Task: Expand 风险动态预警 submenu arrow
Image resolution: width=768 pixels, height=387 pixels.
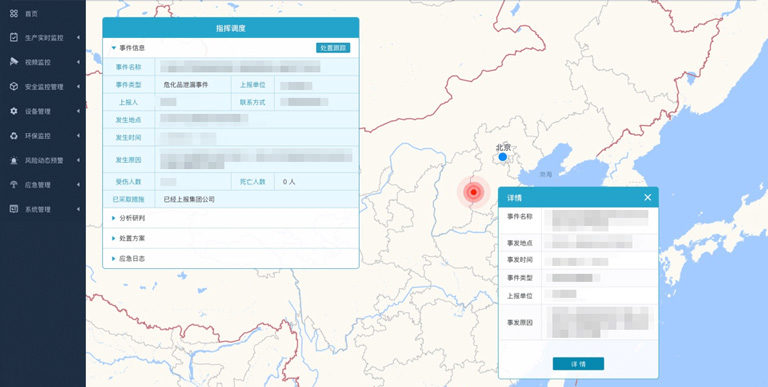Action: (78, 160)
